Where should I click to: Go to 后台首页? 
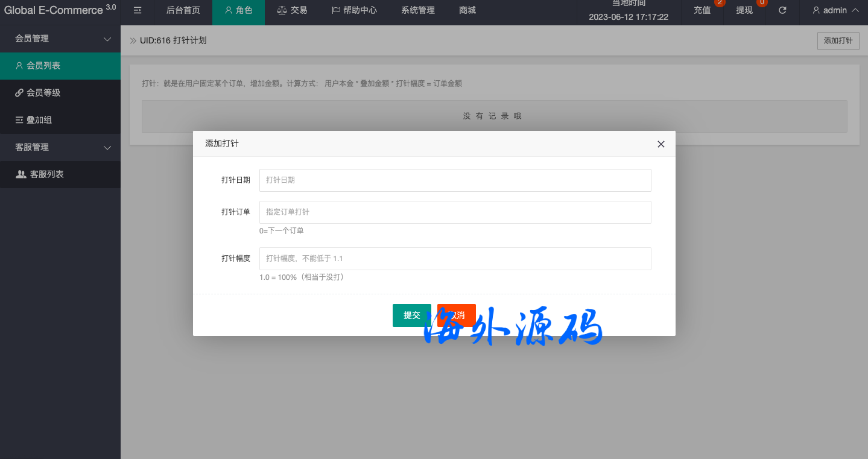click(183, 10)
